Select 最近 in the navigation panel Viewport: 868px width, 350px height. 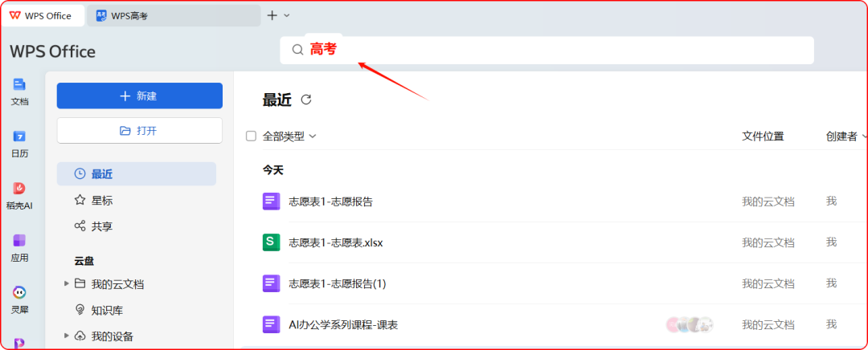click(x=136, y=173)
